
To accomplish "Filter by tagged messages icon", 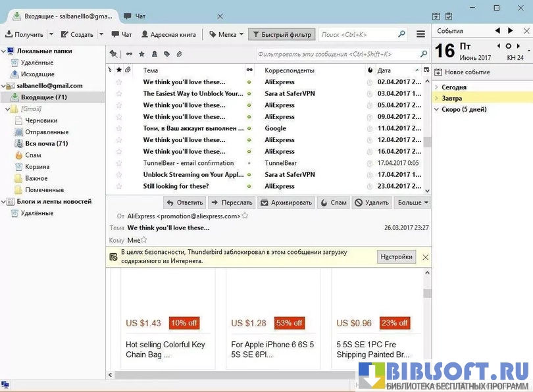I will [166, 54].
